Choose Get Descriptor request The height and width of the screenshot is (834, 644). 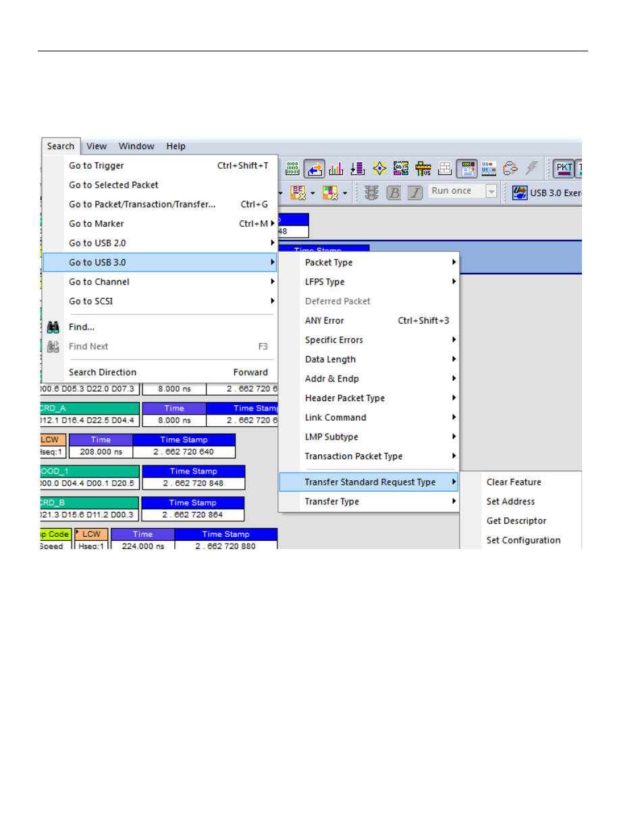pyautogui.click(x=520, y=521)
